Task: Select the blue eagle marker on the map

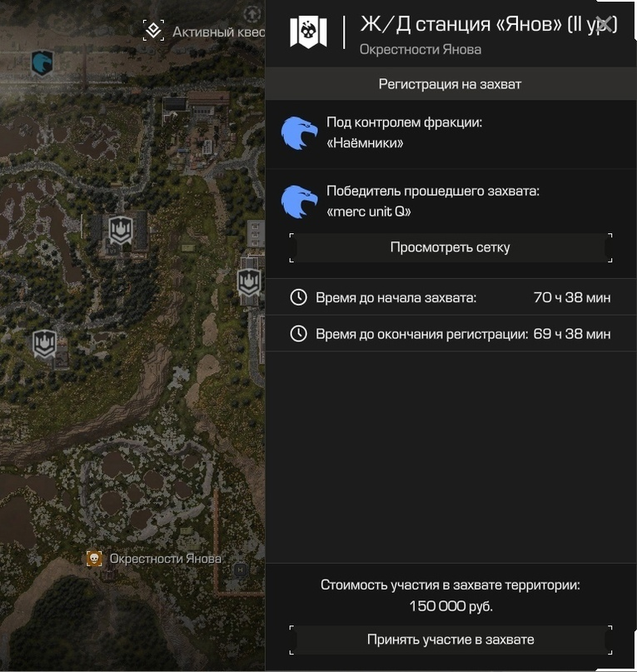Action: coord(42,63)
